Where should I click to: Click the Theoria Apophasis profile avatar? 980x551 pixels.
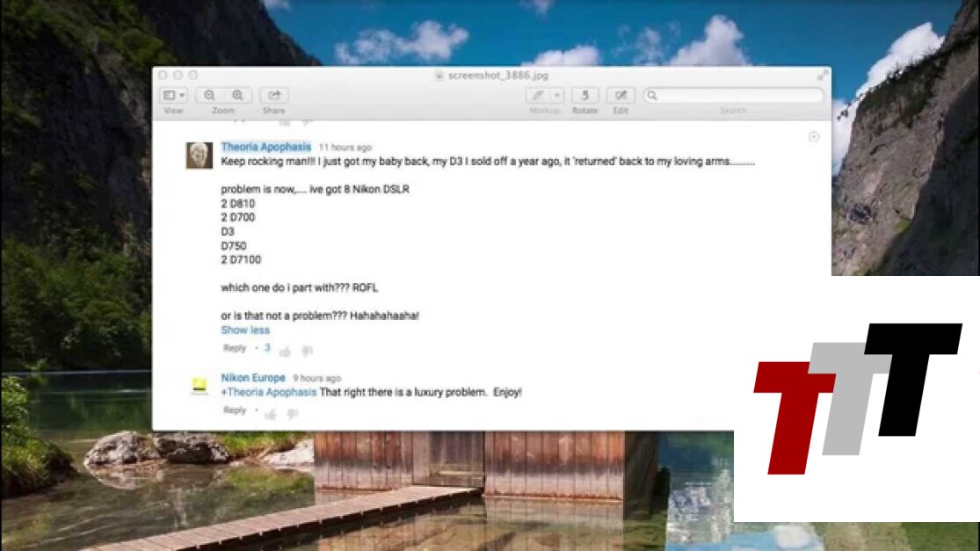click(199, 156)
